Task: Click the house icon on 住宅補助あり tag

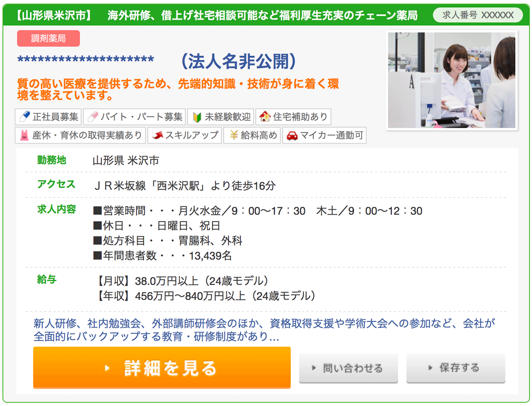Action: [x=266, y=117]
